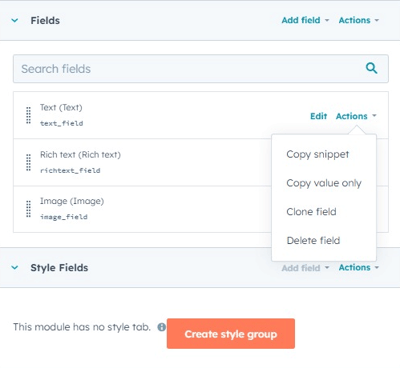Screen dimensions: 400x368
Task: Open the Actions dropdown in Fields header
Action: click(x=359, y=20)
